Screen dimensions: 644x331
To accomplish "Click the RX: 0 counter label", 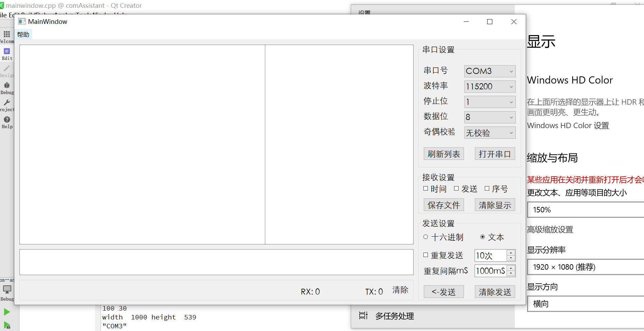I will click(x=310, y=292).
